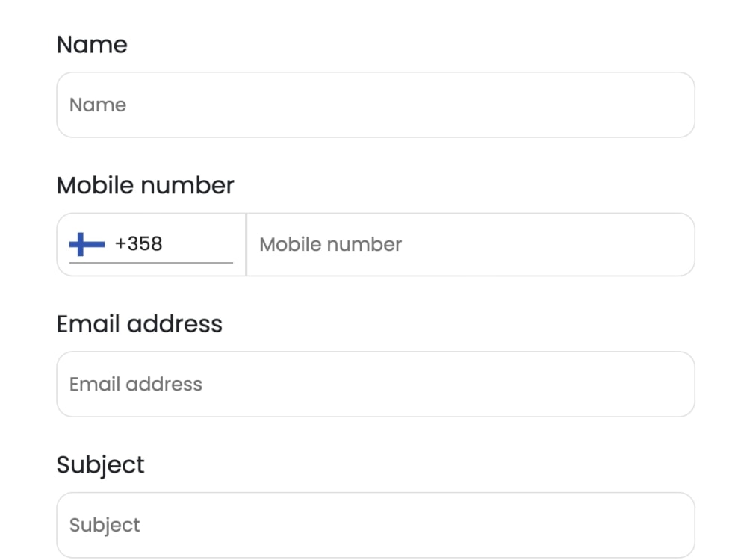This screenshot has height=560, width=747.
Task: Place cursor in the Subject field
Action: pyautogui.click(x=376, y=525)
